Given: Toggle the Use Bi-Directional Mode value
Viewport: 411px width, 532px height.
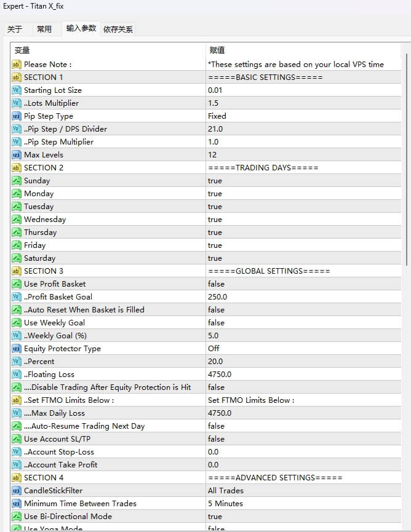Looking at the screenshot, I should (x=215, y=517).
